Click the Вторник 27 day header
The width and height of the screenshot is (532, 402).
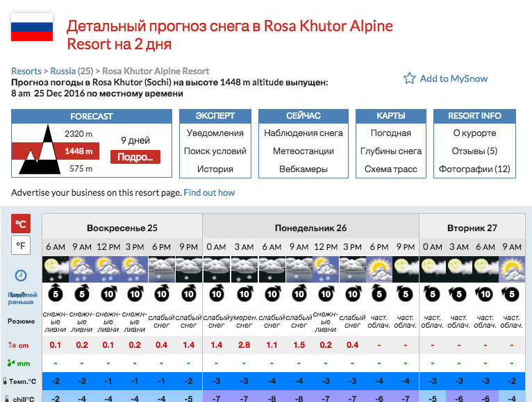click(472, 228)
